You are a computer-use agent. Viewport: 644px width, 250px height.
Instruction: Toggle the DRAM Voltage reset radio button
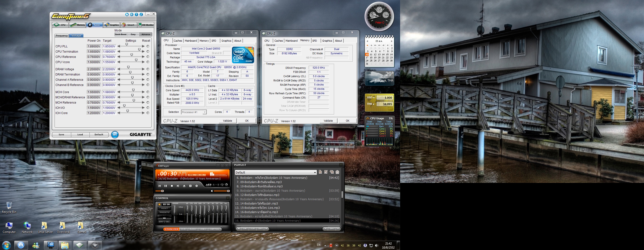(x=148, y=69)
